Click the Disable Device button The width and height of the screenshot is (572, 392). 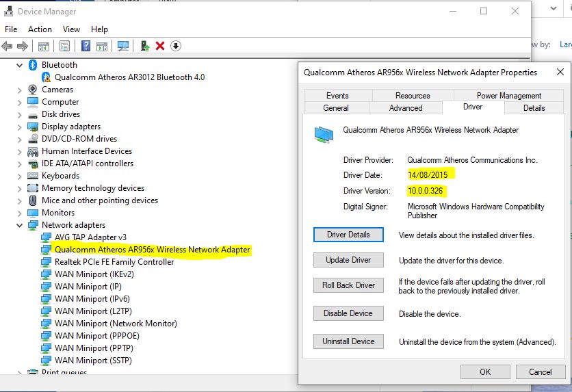click(348, 313)
